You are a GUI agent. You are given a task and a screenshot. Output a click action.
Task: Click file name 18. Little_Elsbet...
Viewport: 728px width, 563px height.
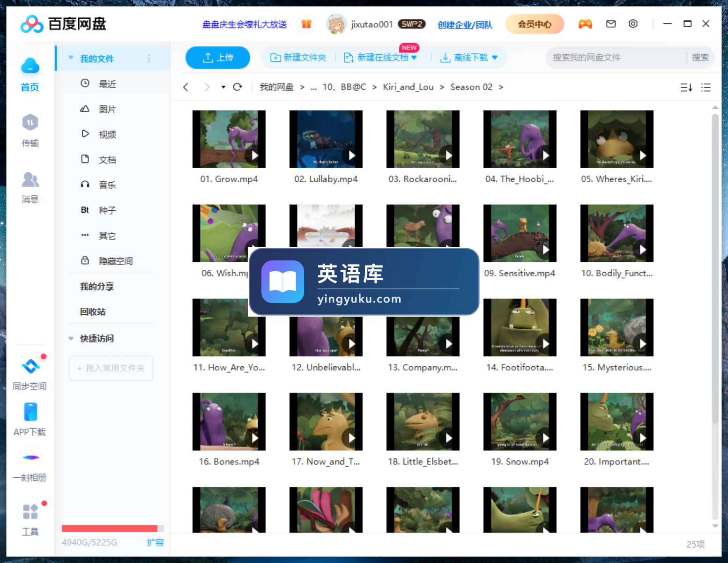click(x=423, y=462)
